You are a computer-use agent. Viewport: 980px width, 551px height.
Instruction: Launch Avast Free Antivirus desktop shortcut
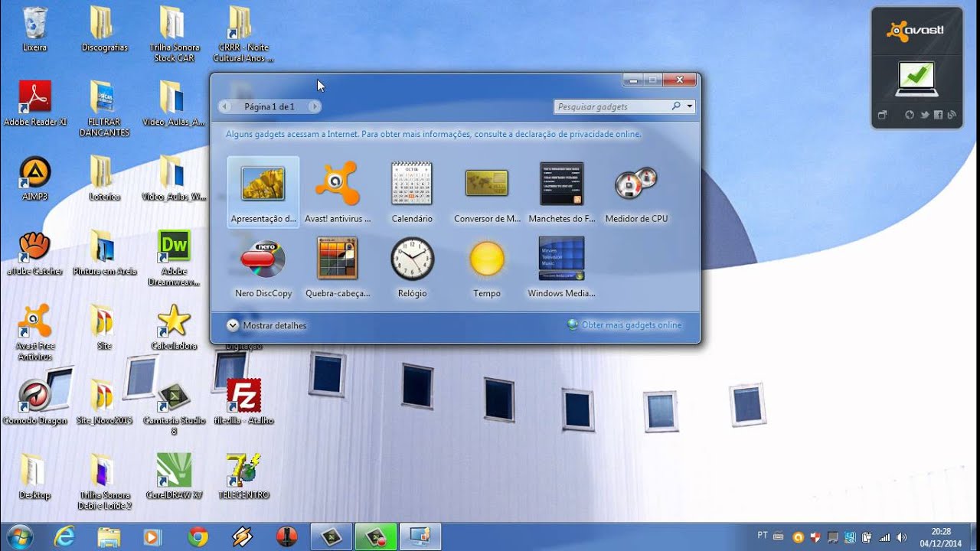(34, 333)
